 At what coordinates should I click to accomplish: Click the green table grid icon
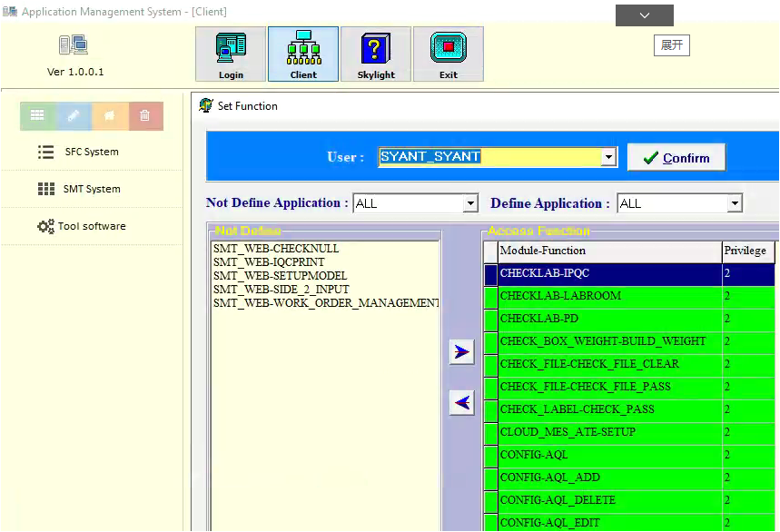[x=37, y=115]
